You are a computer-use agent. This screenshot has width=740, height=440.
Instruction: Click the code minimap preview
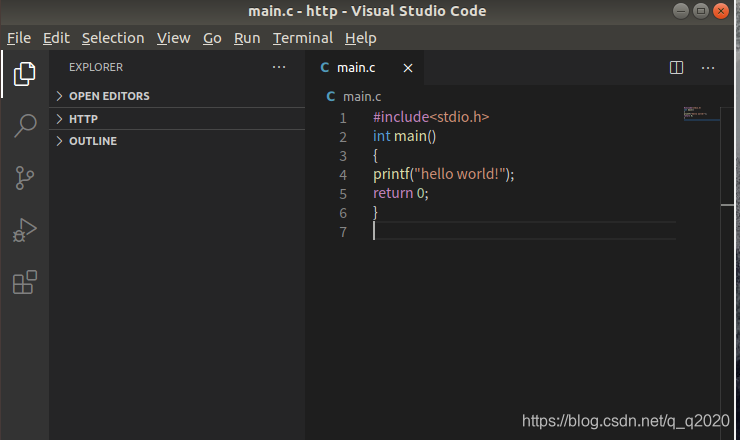(702, 114)
